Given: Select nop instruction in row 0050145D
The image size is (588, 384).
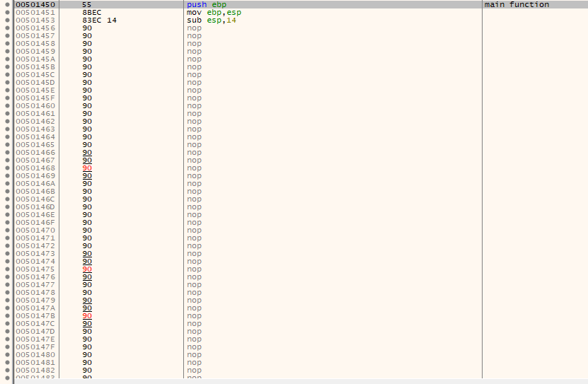Looking at the screenshot, I should (x=195, y=83).
